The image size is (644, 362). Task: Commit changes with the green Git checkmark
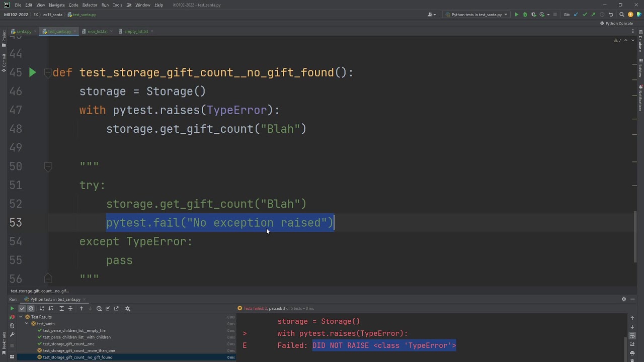585,15
